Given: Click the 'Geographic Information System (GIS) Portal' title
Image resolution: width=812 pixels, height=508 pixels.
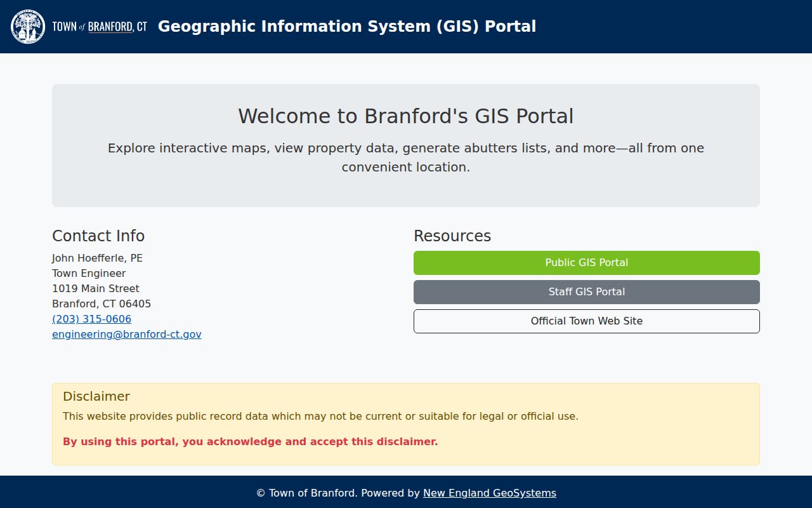Looking at the screenshot, I should 347,27.
